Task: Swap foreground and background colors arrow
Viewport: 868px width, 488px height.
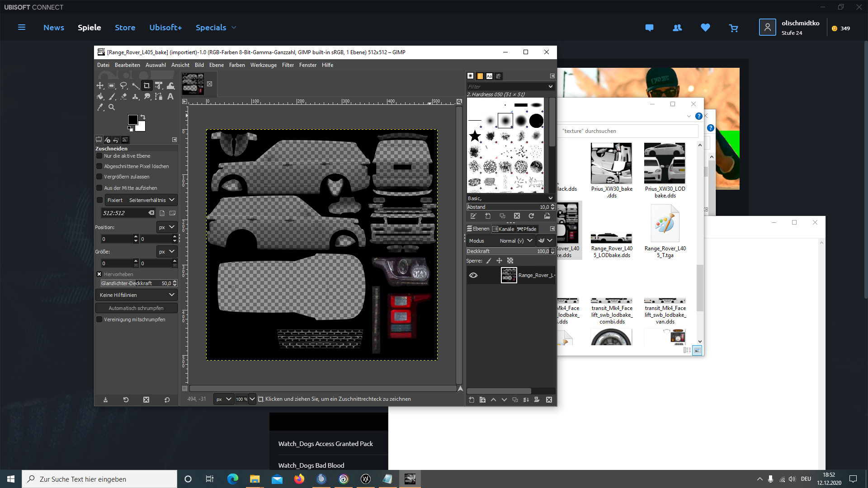Action: [143, 117]
